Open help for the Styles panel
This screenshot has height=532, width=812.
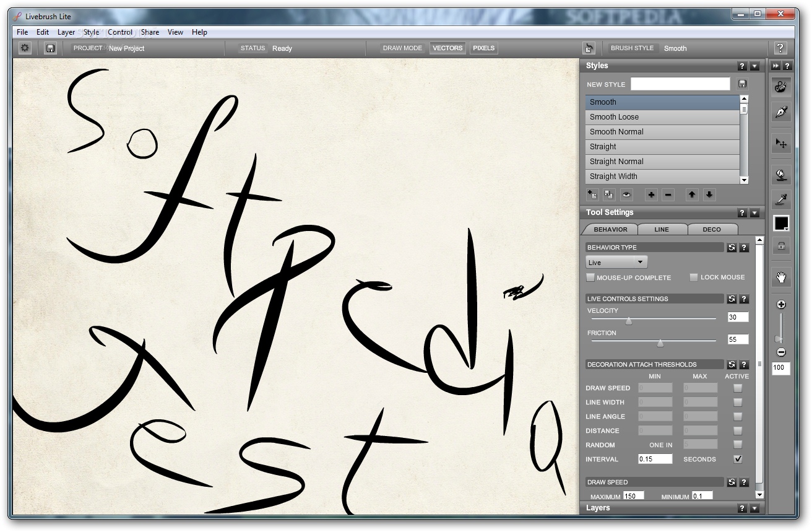742,66
